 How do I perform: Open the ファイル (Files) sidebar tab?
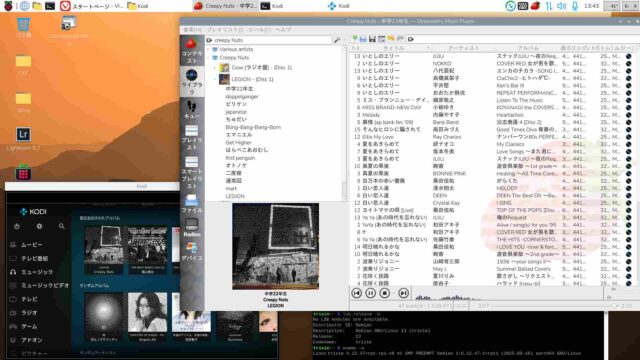[192, 204]
